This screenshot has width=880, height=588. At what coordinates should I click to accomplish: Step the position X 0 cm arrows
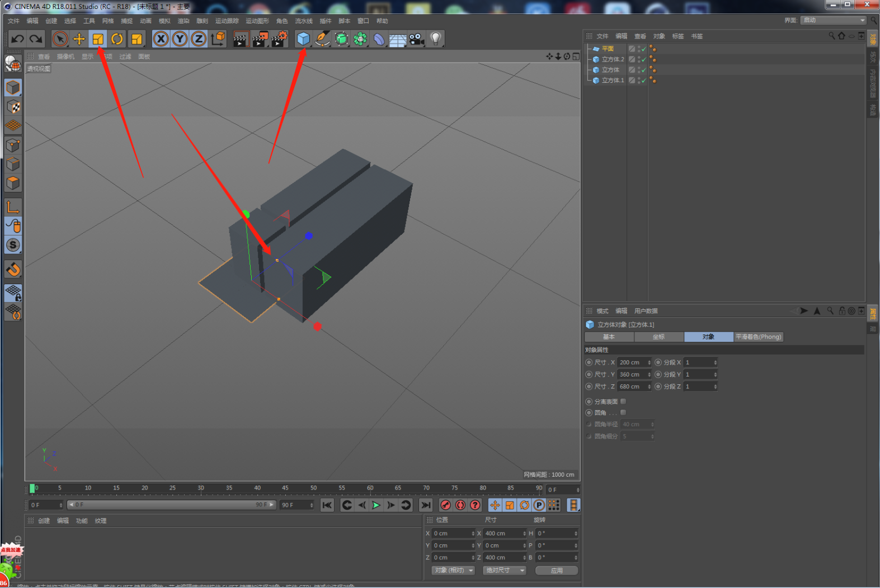tap(473, 533)
